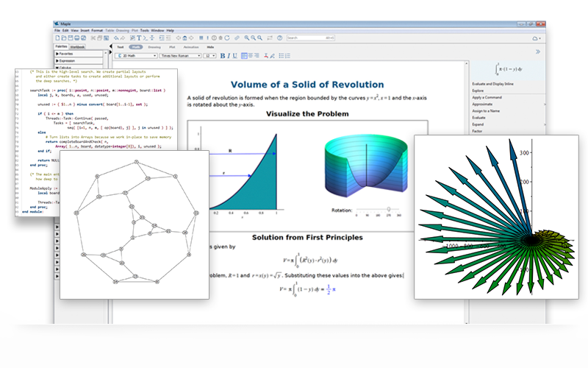
Task: Click the Bold formatting icon
Action: [x=222, y=55]
